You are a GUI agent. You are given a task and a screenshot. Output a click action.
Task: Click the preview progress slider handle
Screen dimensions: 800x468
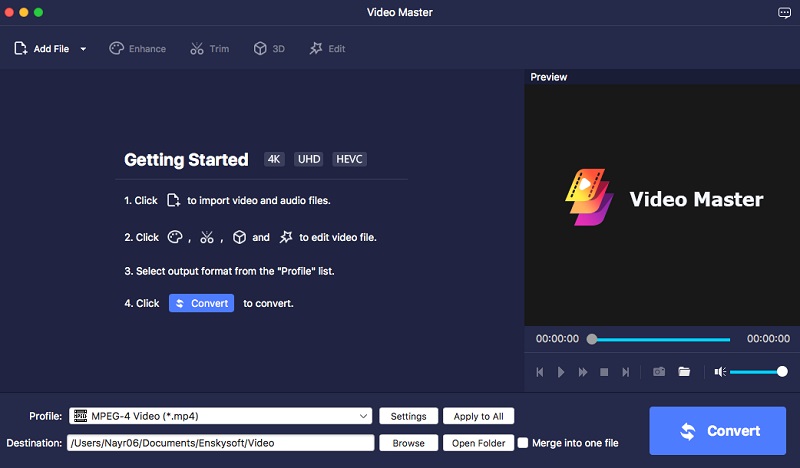click(592, 339)
